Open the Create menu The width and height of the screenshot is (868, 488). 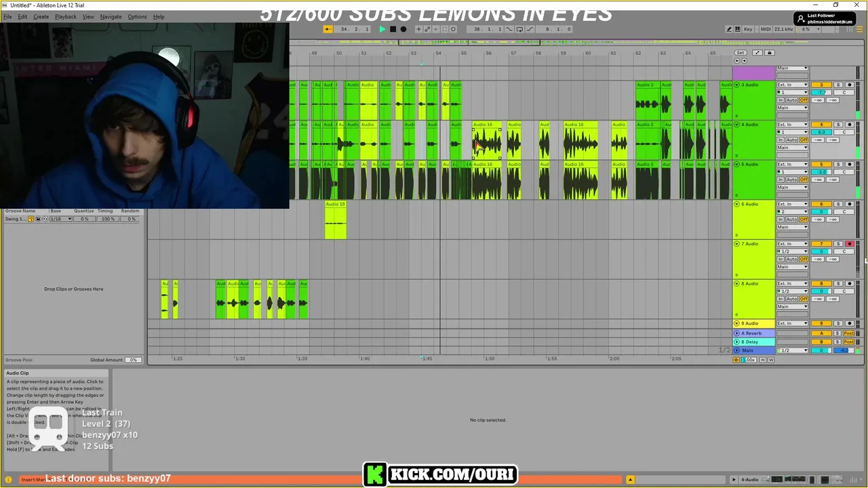click(x=41, y=16)
